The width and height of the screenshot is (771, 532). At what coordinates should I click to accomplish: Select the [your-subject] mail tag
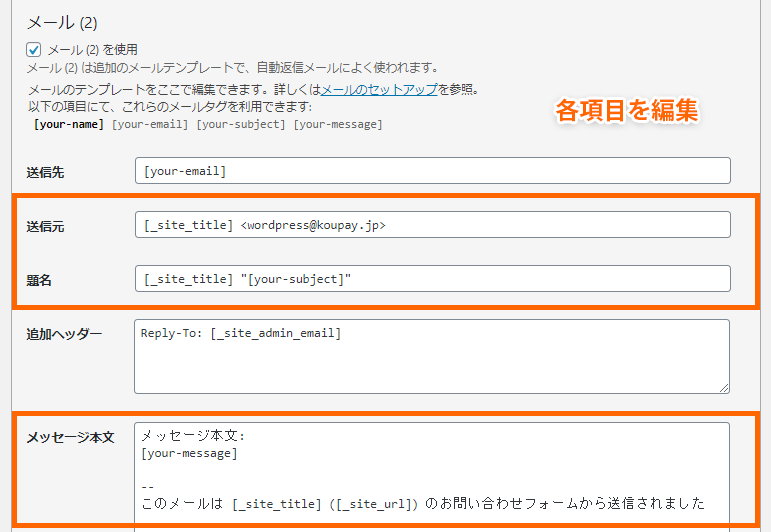241,124
